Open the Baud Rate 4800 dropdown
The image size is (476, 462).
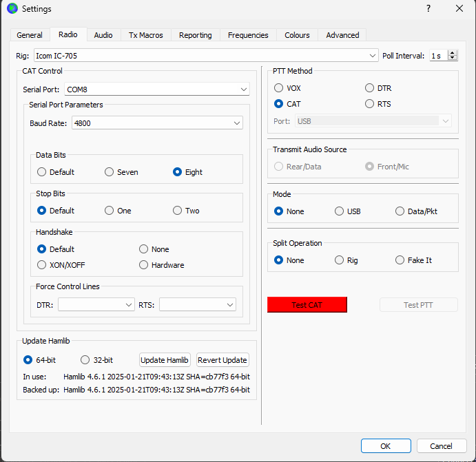pyautogui.click(x=157, y=123)
